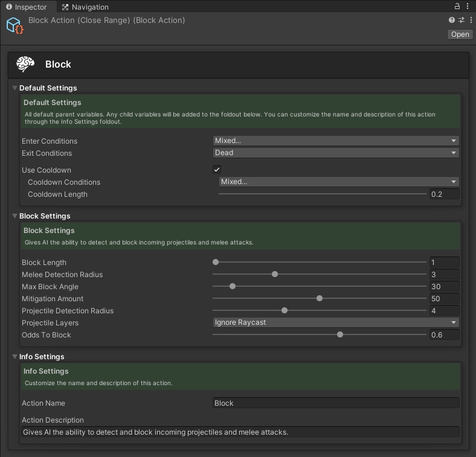
Task: Collapse the Default Settings foldout
Action: (x=15, y=88)
